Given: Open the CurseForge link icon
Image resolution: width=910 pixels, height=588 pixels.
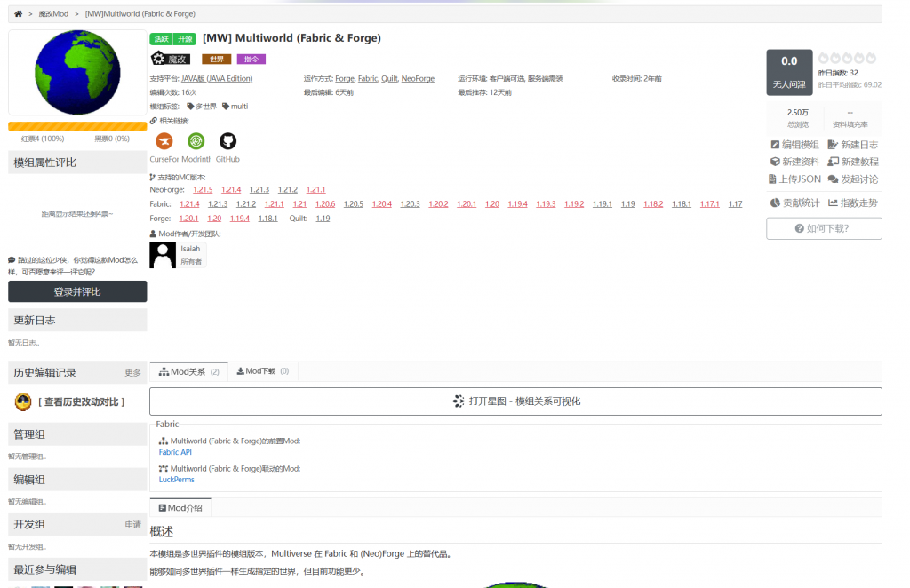Looking at the screenshot, I should (164, 141).
